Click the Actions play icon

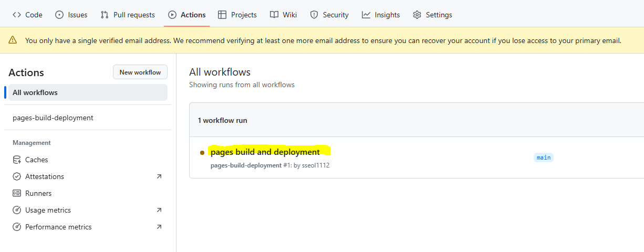172,15
